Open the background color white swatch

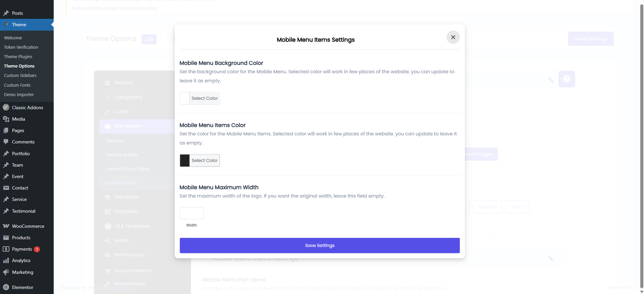(x=185, y=98)
